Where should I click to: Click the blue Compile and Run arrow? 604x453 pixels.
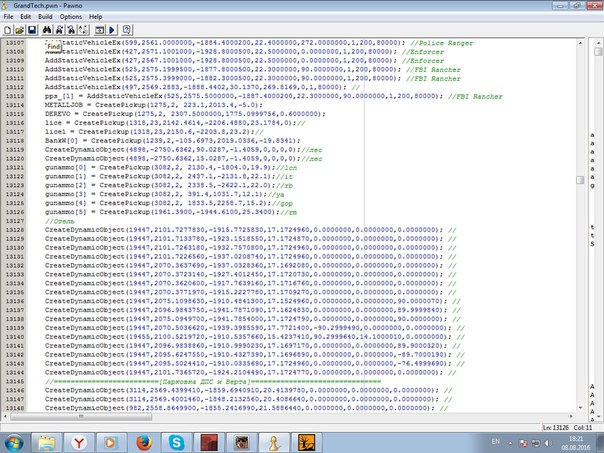(x=112, y=30)
